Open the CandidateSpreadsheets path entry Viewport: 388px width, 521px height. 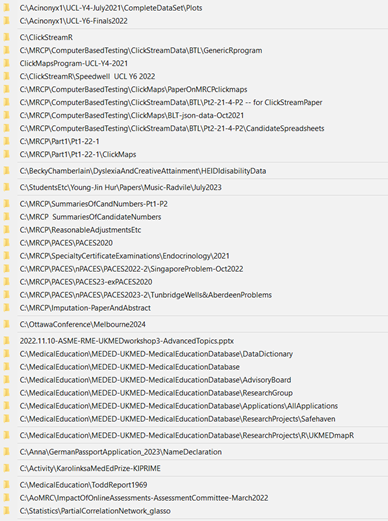[x=172, y=128]
